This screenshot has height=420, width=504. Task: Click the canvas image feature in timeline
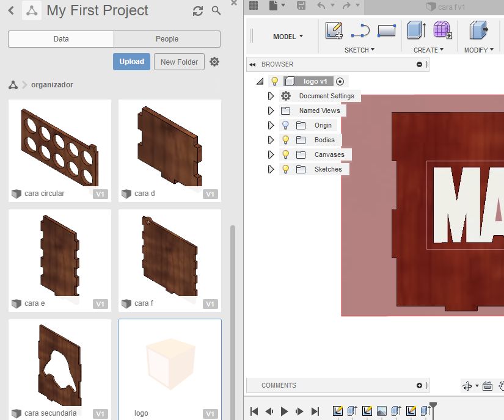coord(382,411)
